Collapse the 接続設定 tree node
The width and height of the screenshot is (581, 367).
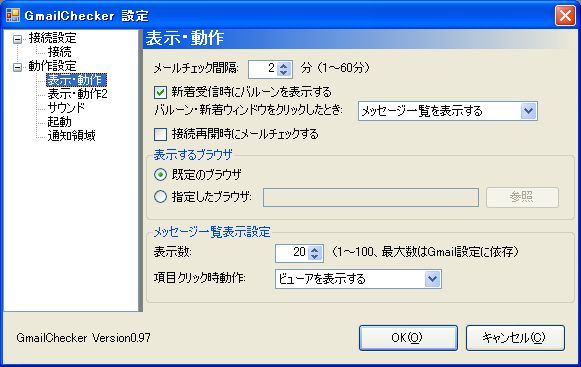point(17,39)
